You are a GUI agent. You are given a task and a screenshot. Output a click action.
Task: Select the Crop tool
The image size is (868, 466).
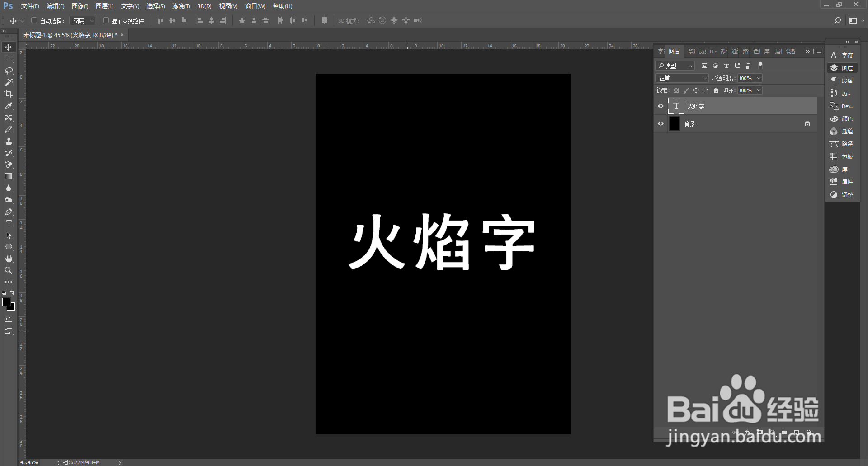pyautogui.click(x=9, y=94)
